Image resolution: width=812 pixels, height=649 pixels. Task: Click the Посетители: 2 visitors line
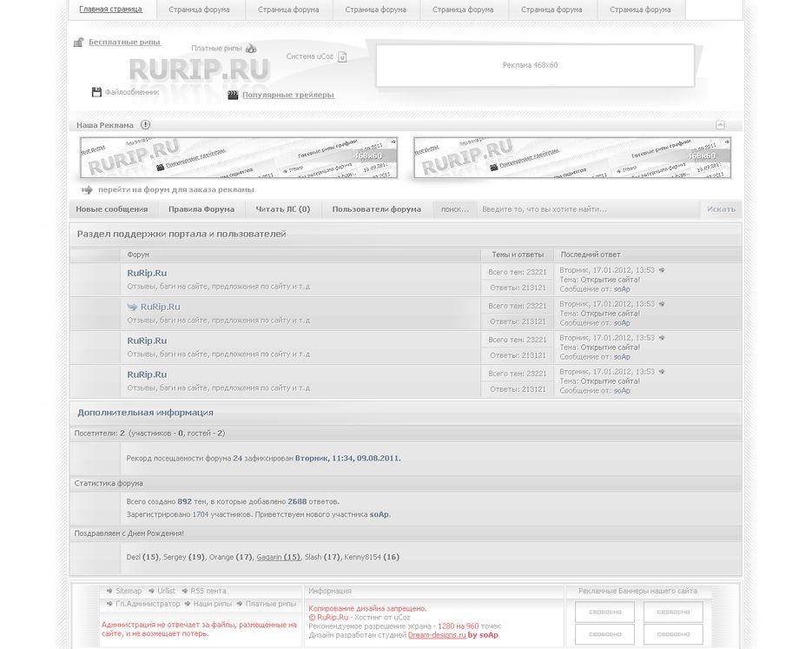click(149, 434)
